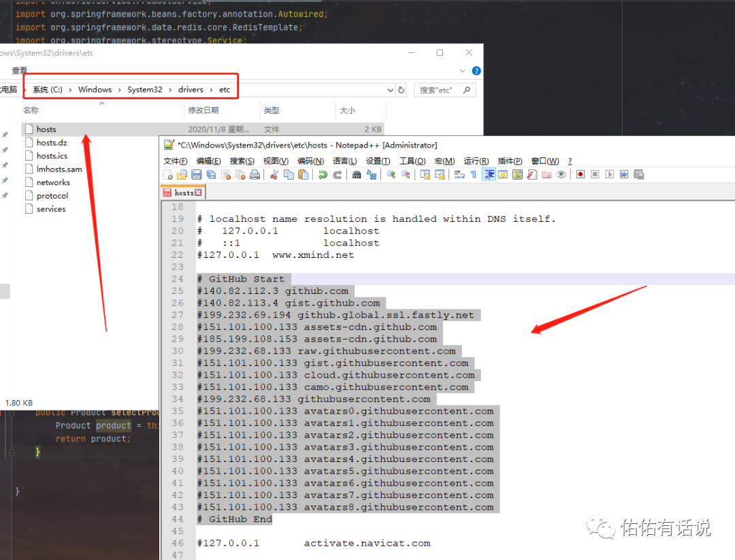The height and width of the screenshot is (560, 735).
Task: Select the hosts.dz file in Explorer
Action: [52, 142]
